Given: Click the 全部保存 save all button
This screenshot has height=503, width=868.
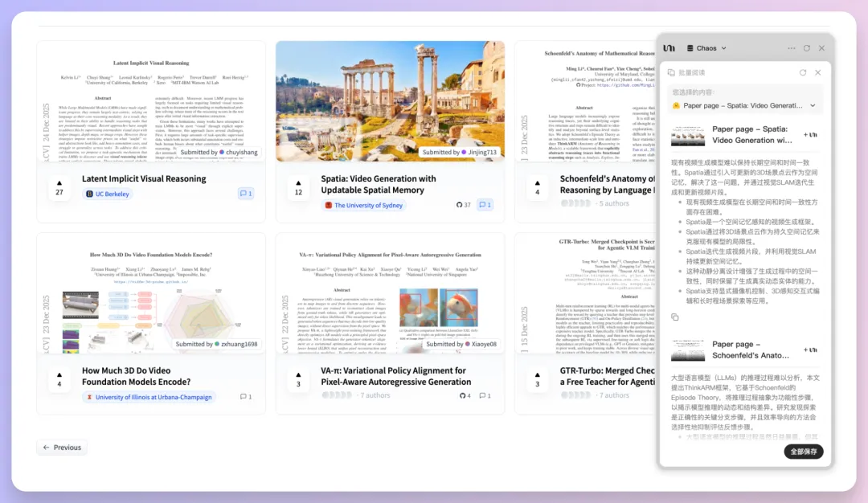Looking at the screenshot, I should pyautogui.click(x=803, y=452).
